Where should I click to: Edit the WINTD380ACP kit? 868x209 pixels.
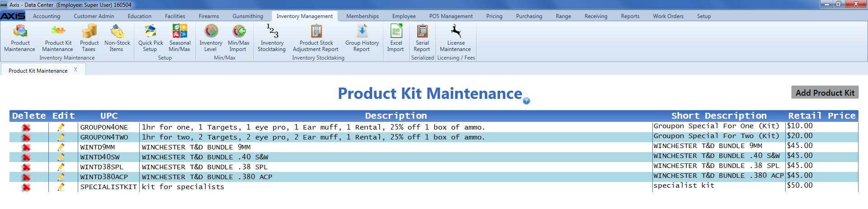click(x=61, y=177)
